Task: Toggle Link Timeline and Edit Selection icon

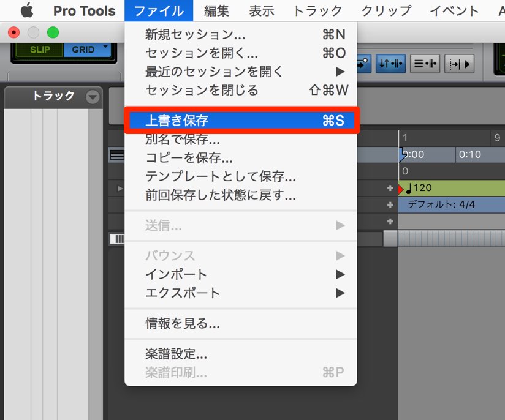Action: coord(390,64)
